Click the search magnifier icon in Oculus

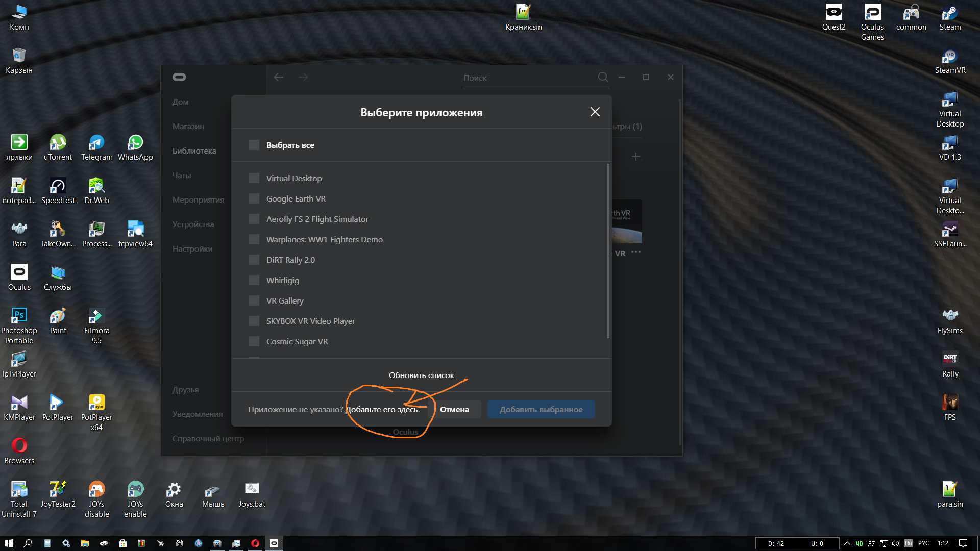coord(603,77)
